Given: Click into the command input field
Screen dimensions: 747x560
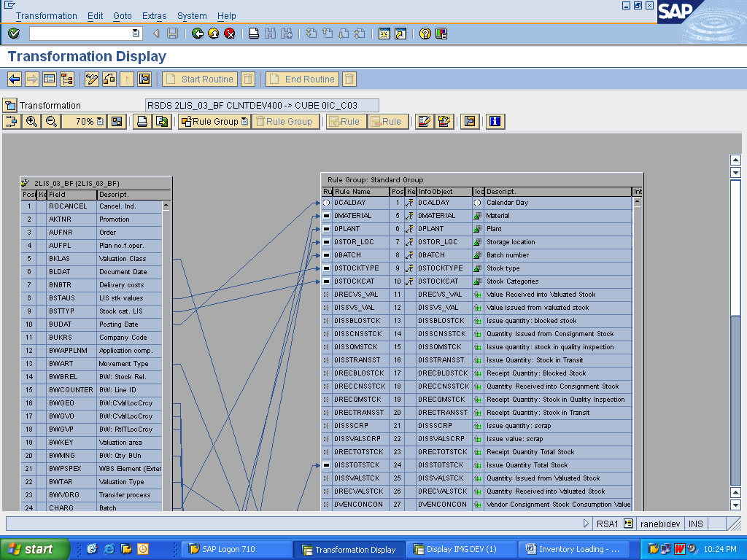Looking at the screenshot, I should (x=80, y=34).
